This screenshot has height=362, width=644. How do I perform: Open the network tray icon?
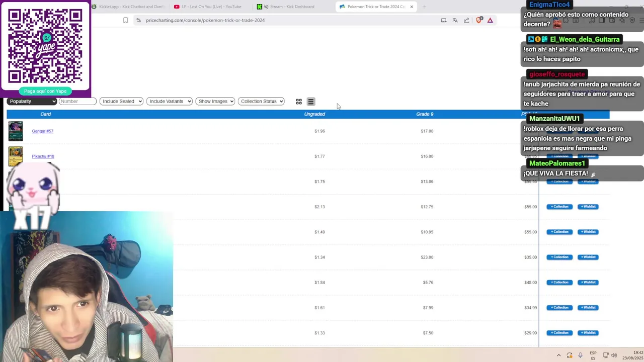(x=606, y=355)
